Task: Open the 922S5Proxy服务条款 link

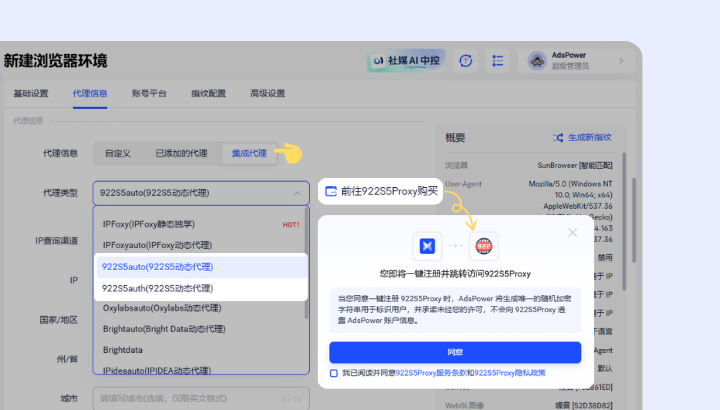Action: pos(431,373)
